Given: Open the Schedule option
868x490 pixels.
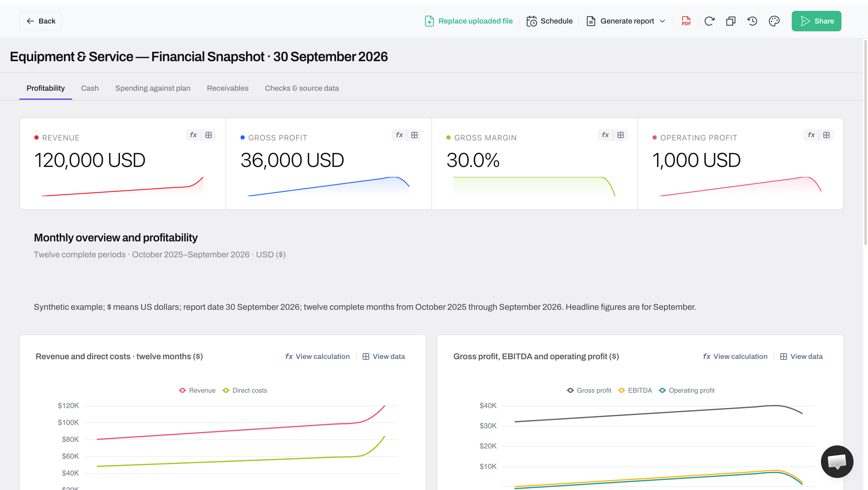Looking at the screenshot, I should 549,21.
